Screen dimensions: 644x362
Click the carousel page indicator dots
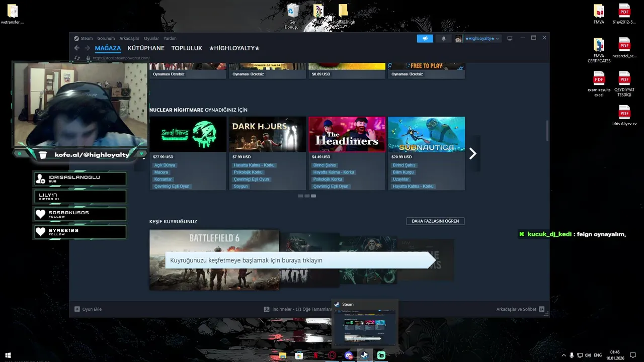pyautogui.click(x=307, y=196)
